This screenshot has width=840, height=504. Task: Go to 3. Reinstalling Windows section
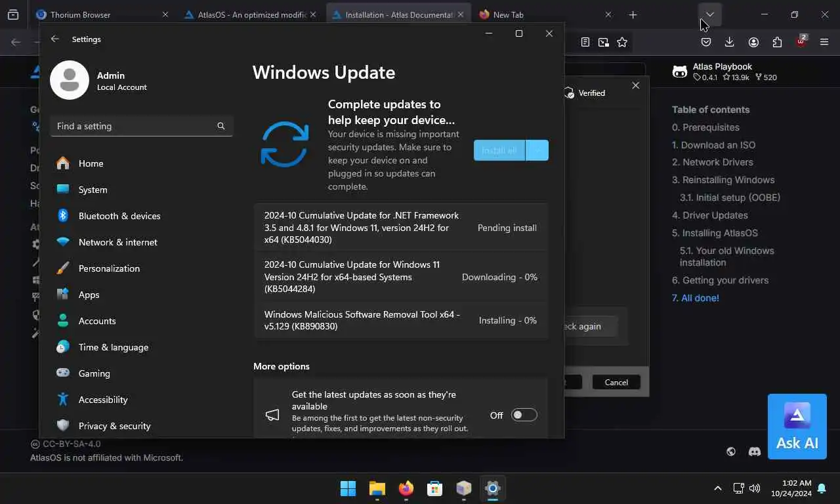pyautogui.click(x=723, y=180)
